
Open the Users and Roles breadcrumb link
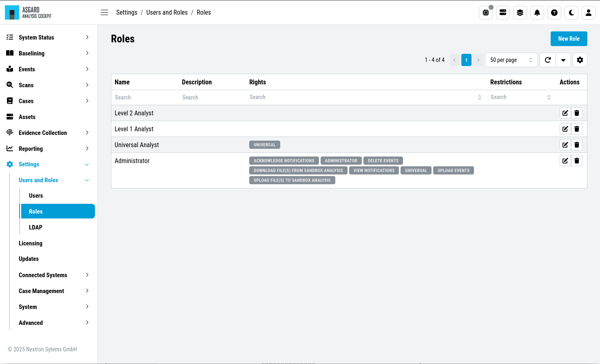[167, 13]
